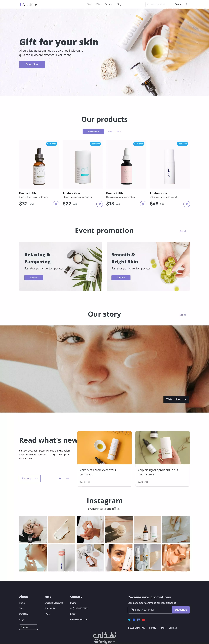The height and width of the screenshot is (644, 209).
Task: Focus the Search product field in header
Action: point(157,4)
